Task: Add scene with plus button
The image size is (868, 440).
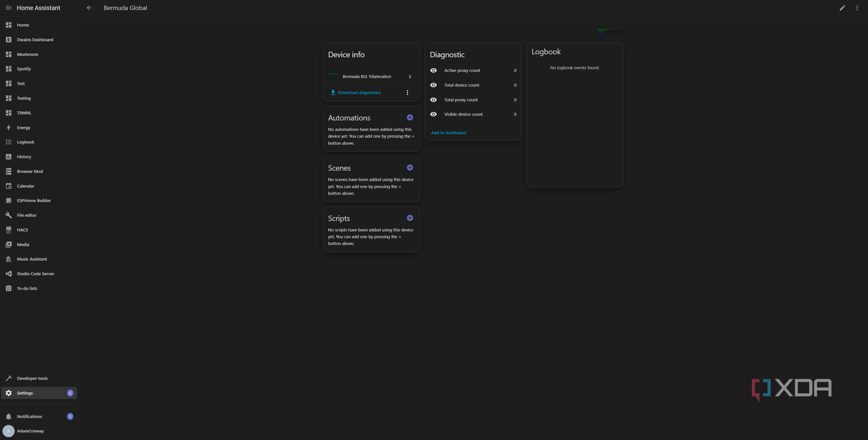Action: coord(410,168)
